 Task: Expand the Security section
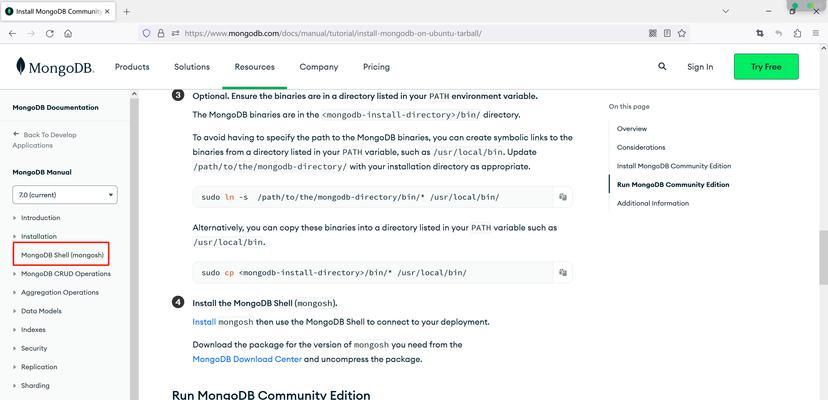point(34,348)
